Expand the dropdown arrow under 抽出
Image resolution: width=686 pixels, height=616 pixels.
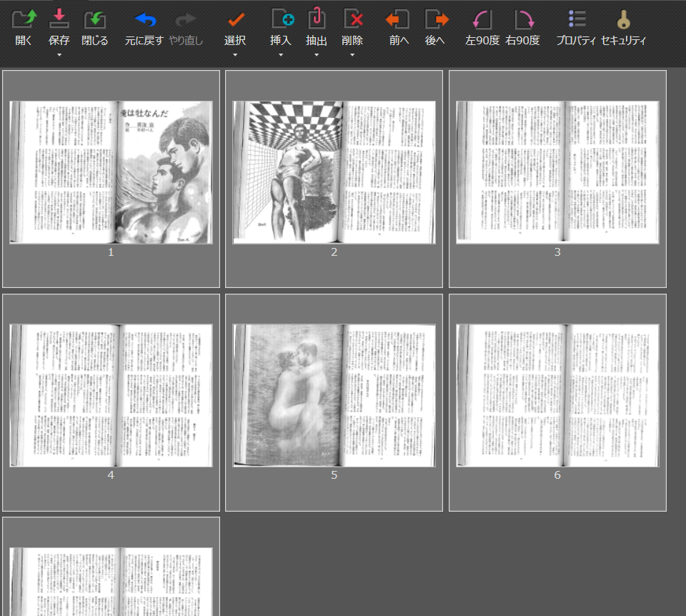(317, 55)
